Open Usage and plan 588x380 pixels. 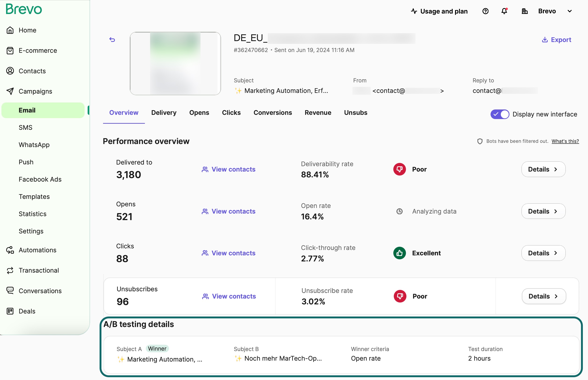click(x=439, y=11)
